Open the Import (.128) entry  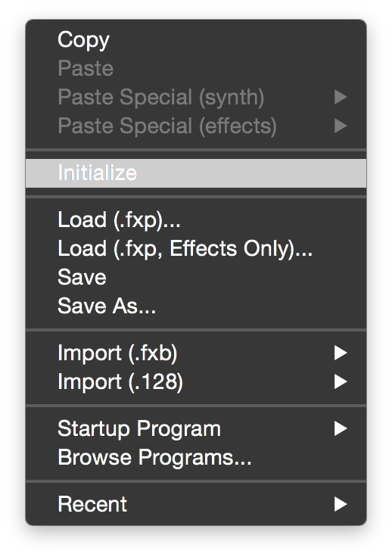[196, 382]
